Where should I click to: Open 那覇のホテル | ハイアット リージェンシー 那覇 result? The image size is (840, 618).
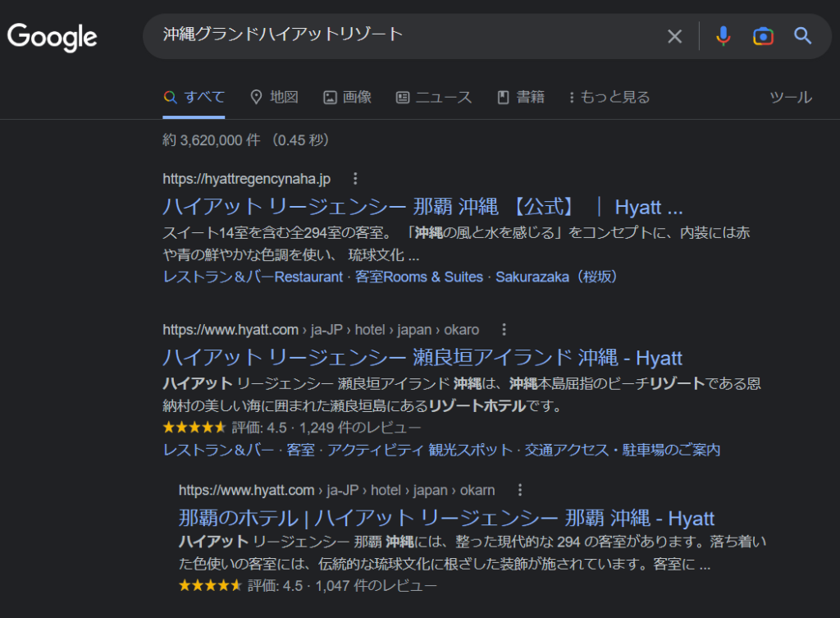pyautogui.click(x=446, y=519)
